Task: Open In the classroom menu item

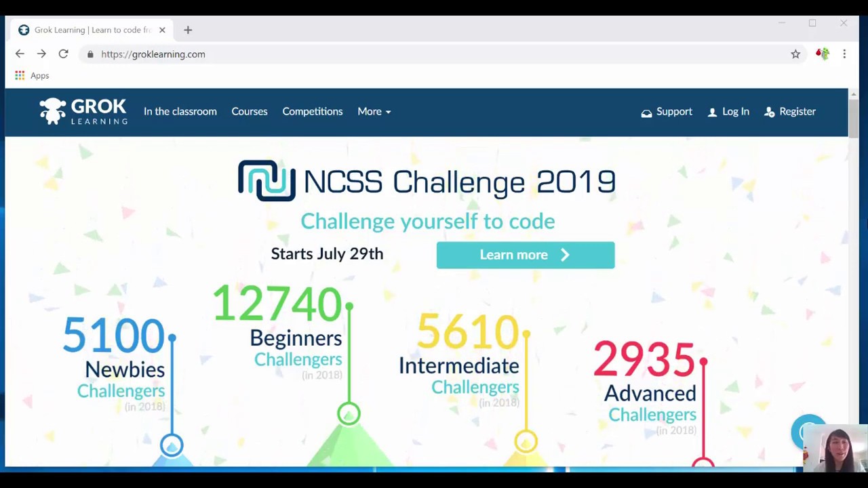Action: point(180,111)
